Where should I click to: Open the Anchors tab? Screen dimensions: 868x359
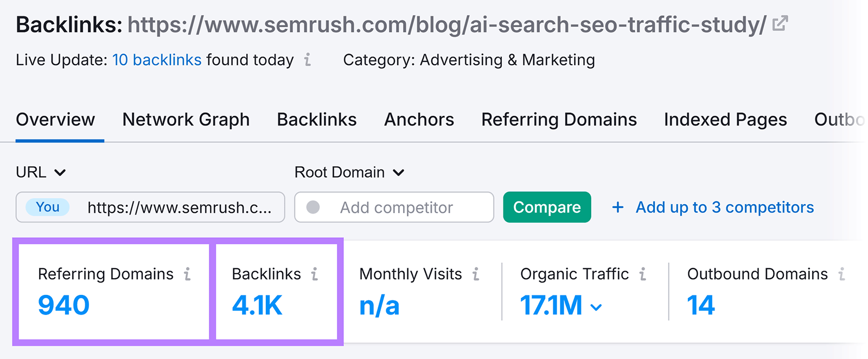419,119
